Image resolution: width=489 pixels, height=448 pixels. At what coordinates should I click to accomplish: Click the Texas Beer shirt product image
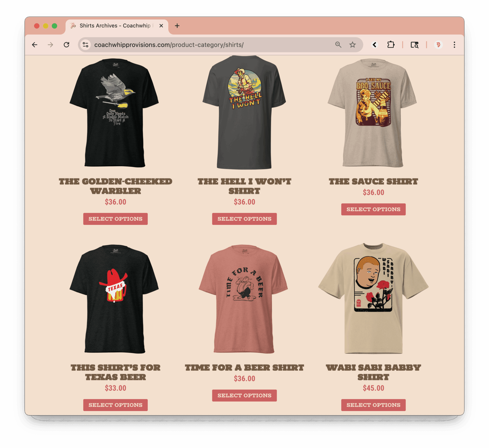click(114, 299)
